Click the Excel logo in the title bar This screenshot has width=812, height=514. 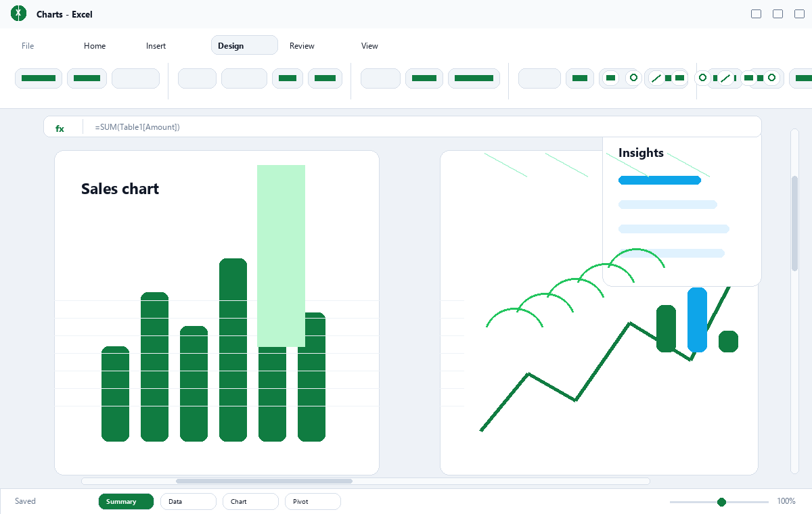click(x=19, y=13)
